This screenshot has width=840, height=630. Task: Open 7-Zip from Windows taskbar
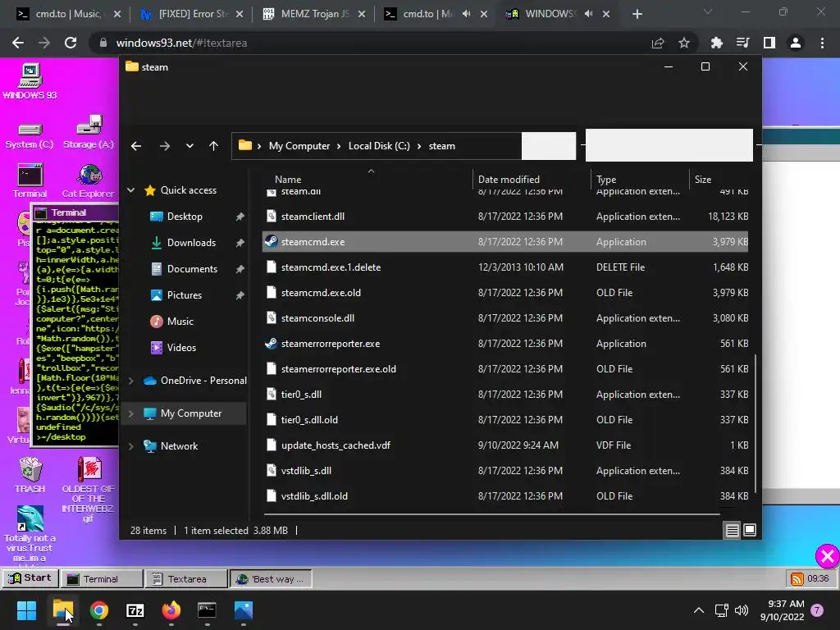pos(135,610)
